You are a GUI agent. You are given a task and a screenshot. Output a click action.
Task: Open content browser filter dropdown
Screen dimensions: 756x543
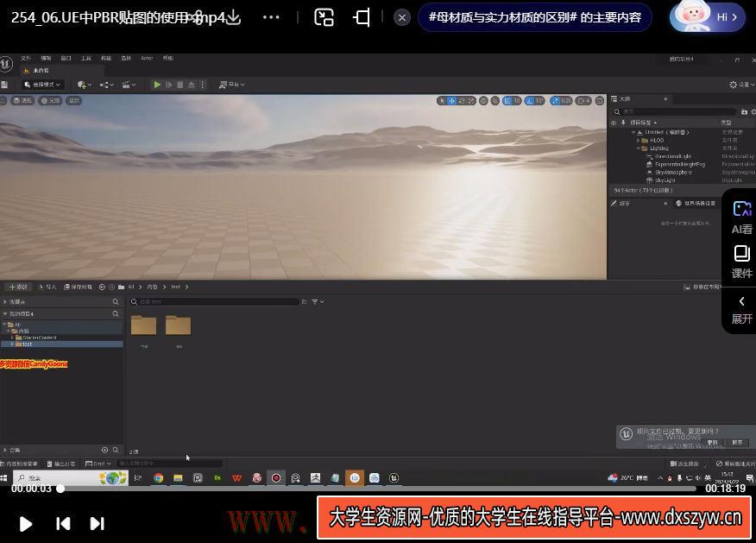(318, 302)
